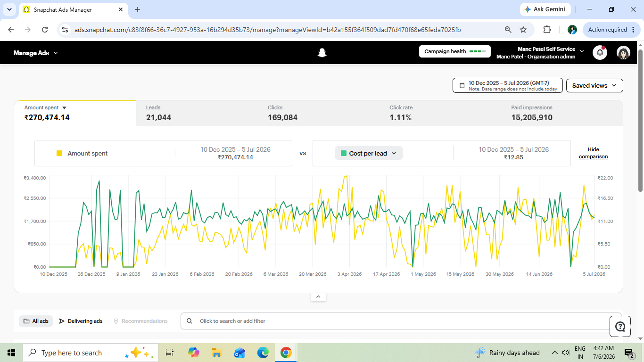This screenshot has width=644, height=362.
Task: Click Hide comparison link
Action: (x=593, y=153)
